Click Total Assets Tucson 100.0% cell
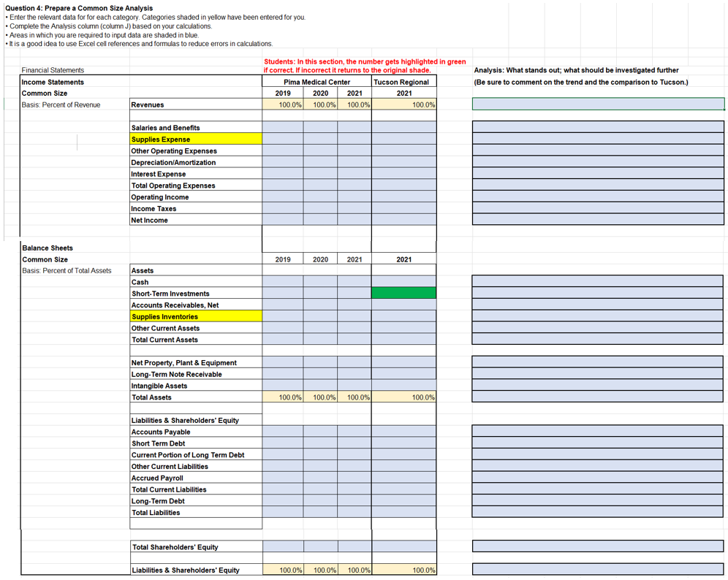The image size is (728, 580). 404,397
